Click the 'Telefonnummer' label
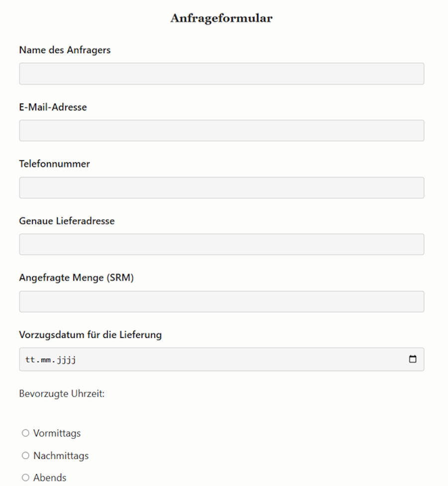This screenshot has width=448, height=486. point(54,164)
